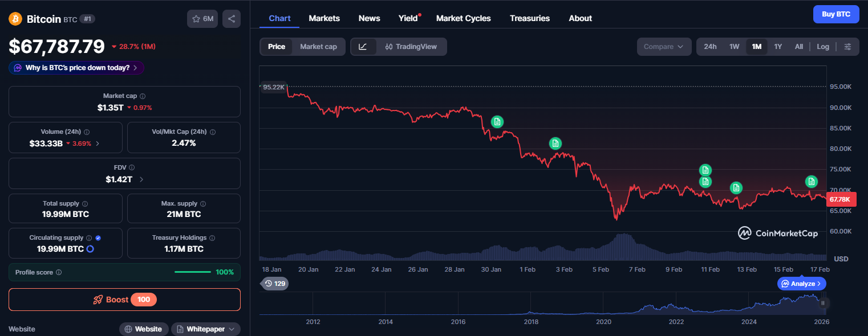Click pause handle on range navigator
Image resolution: width=868 pixels, height=336 pixels.
pyautogui.click(x=822, y=303)
